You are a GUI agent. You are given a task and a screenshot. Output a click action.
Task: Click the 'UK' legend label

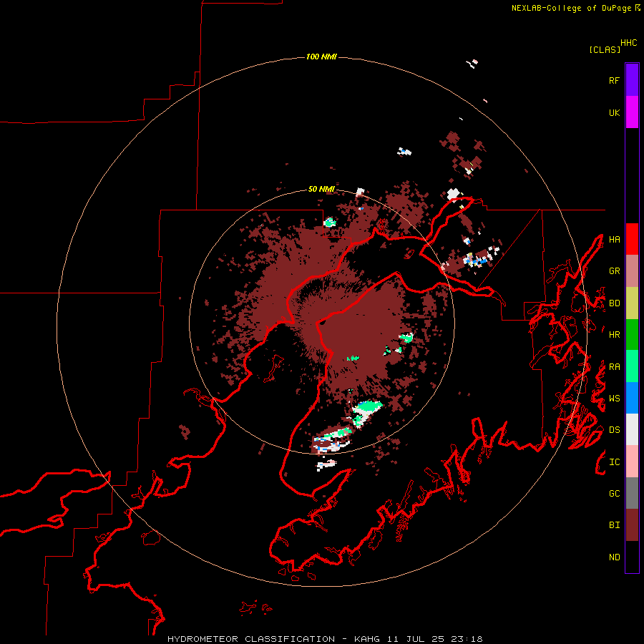point(614,112)
